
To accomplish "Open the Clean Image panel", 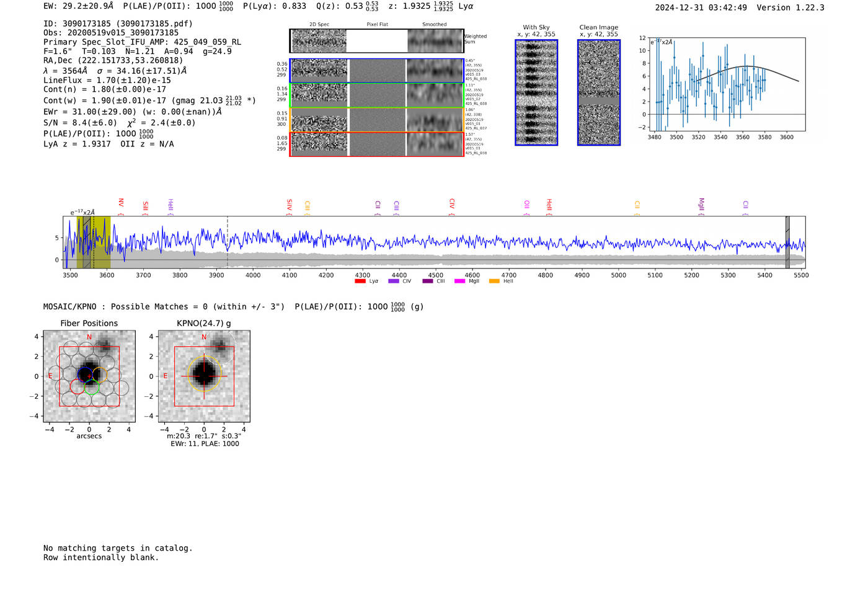I will [599, 92].
